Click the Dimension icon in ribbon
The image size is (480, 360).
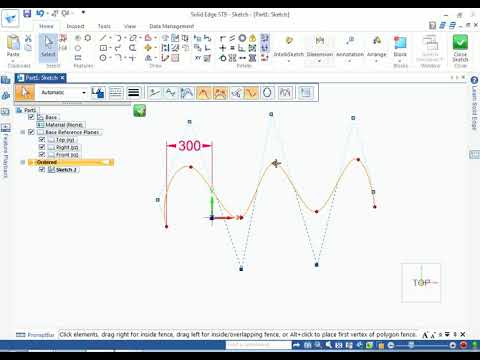[320, 41]
